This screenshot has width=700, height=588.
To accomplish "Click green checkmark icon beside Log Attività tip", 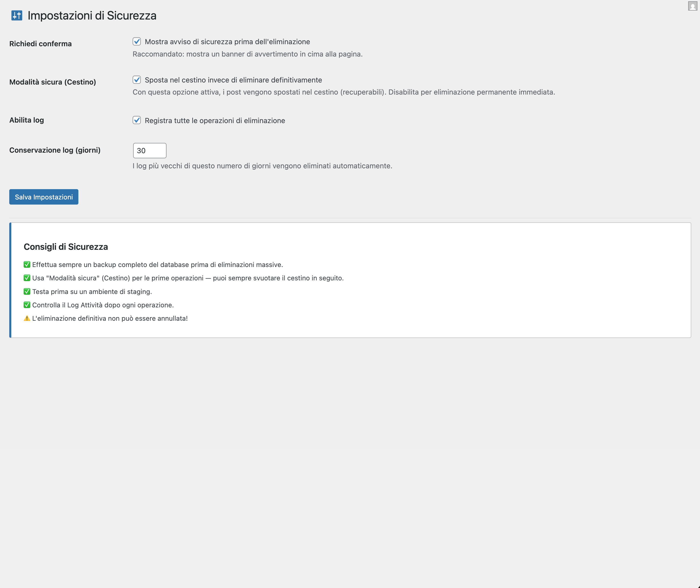I will pyautogui.click(x=27, y=305).
